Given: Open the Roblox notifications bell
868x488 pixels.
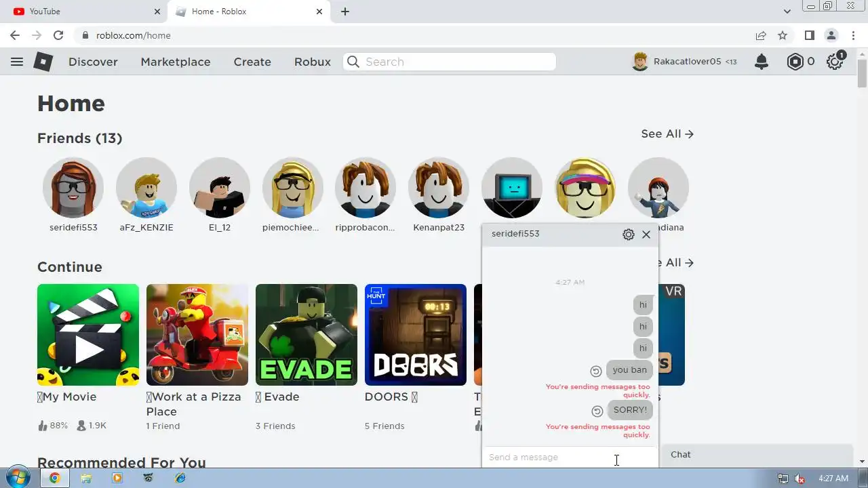Looking at the screenshot, I should pos(762,62).
